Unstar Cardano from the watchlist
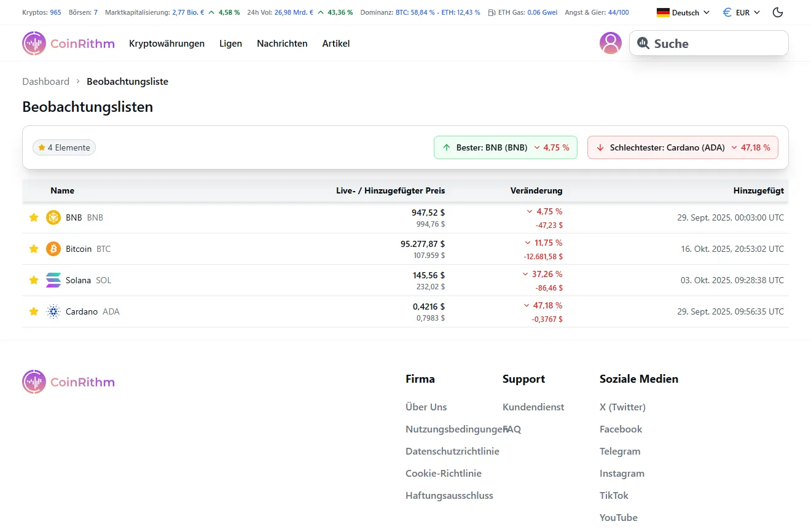This screenshot has width=811, height=532. (x=34, y=311)
